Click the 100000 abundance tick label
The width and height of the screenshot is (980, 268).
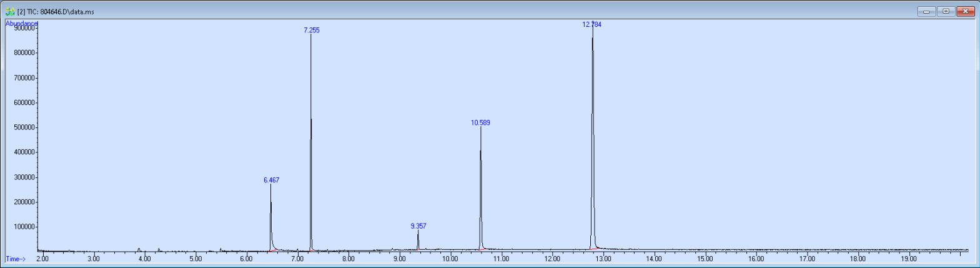tap(24, 227)
